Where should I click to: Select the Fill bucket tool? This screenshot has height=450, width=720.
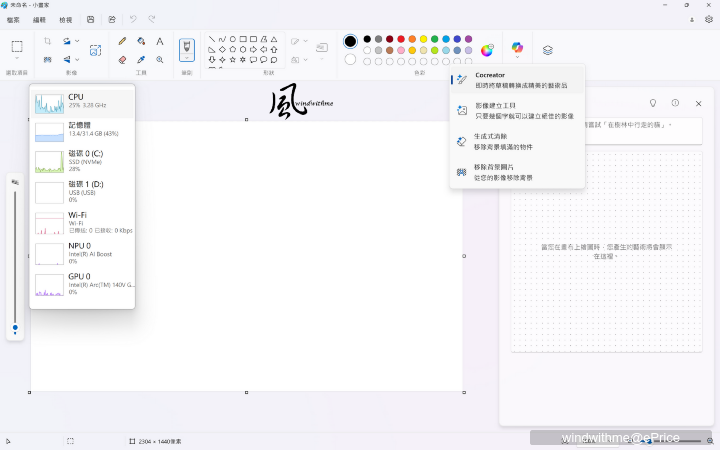pos(141,42)
